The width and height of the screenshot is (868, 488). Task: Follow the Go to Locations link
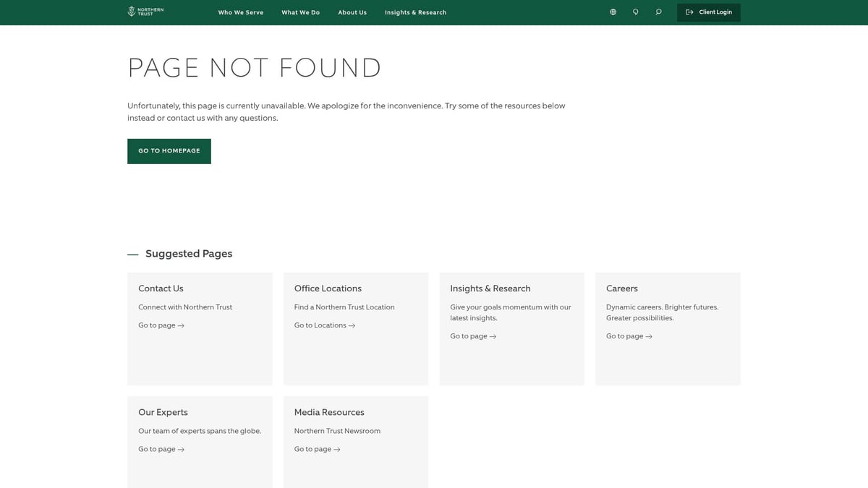coord(325,325)
